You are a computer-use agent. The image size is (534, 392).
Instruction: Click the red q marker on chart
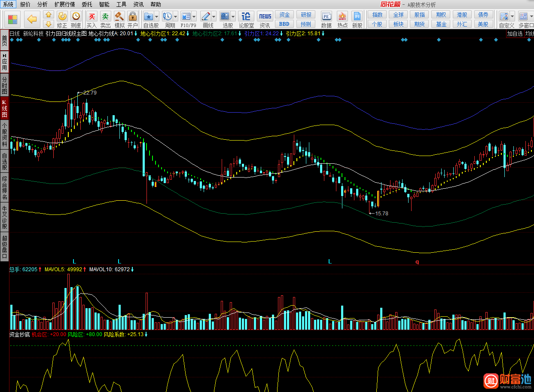[417, 261]
